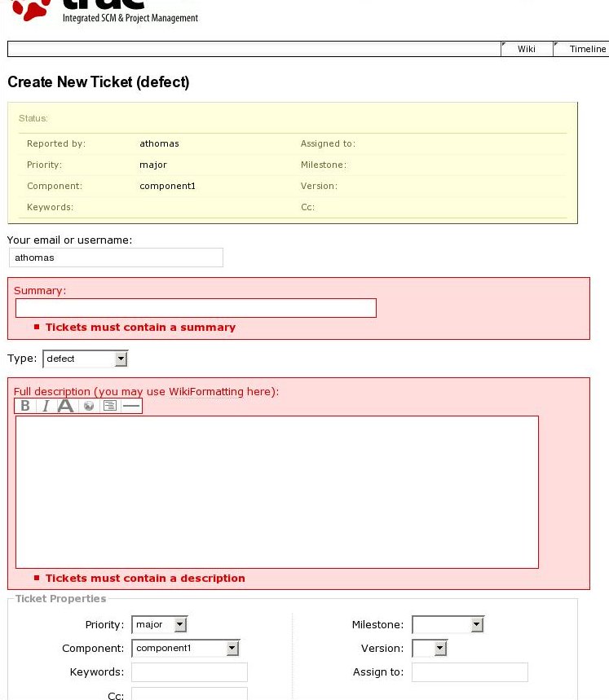The image size is (609, 700).
Task: Click into the Summary text field
Action: coord(196,308)
